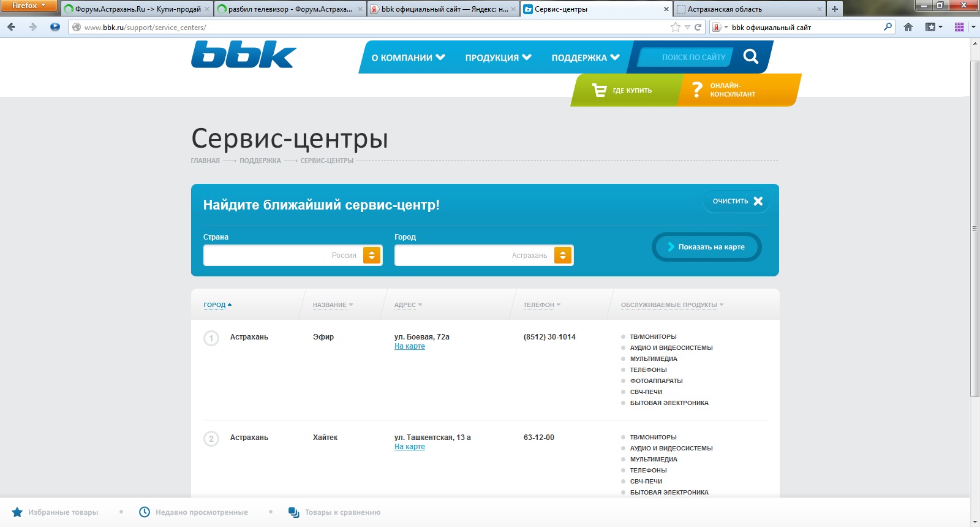Open a new tab with the plus button

point(834,9)
